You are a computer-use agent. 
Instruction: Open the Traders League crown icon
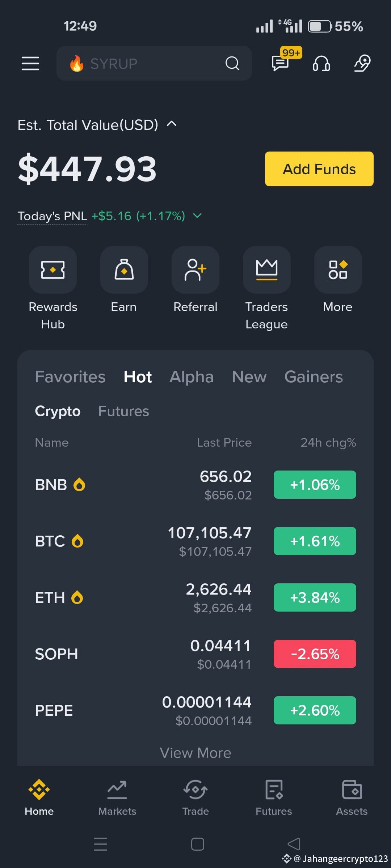pyautogui.click(x=267, y=270)
